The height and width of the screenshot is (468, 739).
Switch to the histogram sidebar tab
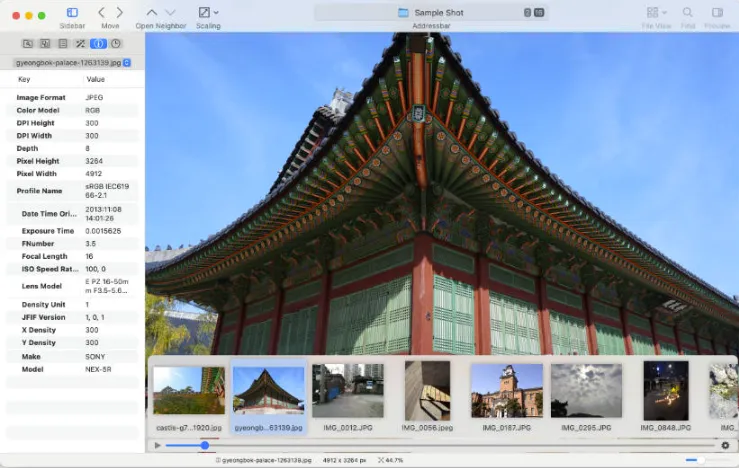click(45, 44)
